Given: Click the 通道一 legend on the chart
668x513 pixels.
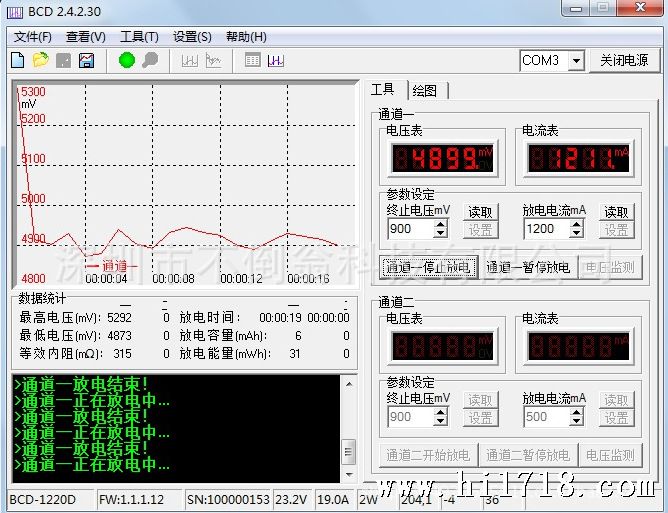Looking at the screenshot, I should [x=112, y=267].
